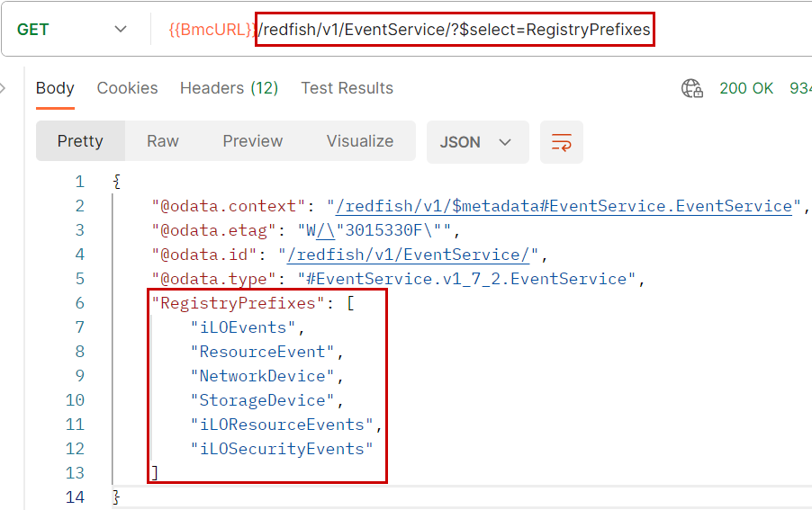Select the Raw view button

pos(163,141)
